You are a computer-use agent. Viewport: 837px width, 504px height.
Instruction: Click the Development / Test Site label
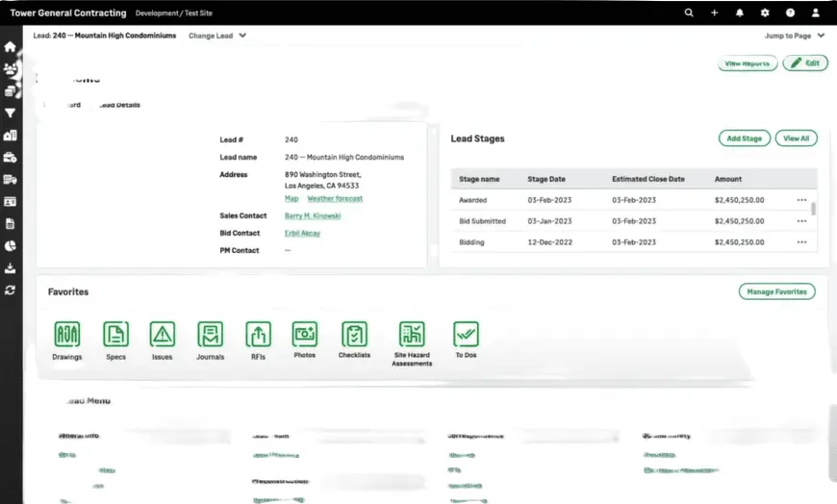pyautogui.click(x=174, y=13)
